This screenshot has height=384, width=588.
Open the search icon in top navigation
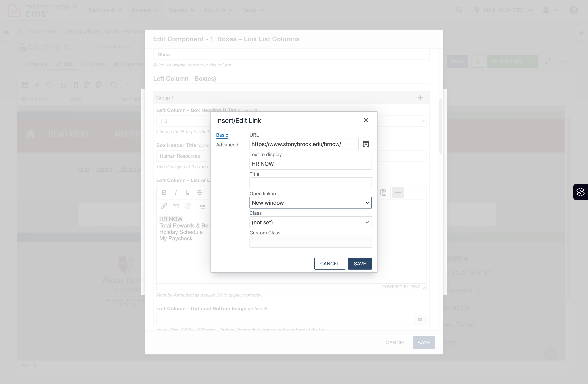(459, 10)
